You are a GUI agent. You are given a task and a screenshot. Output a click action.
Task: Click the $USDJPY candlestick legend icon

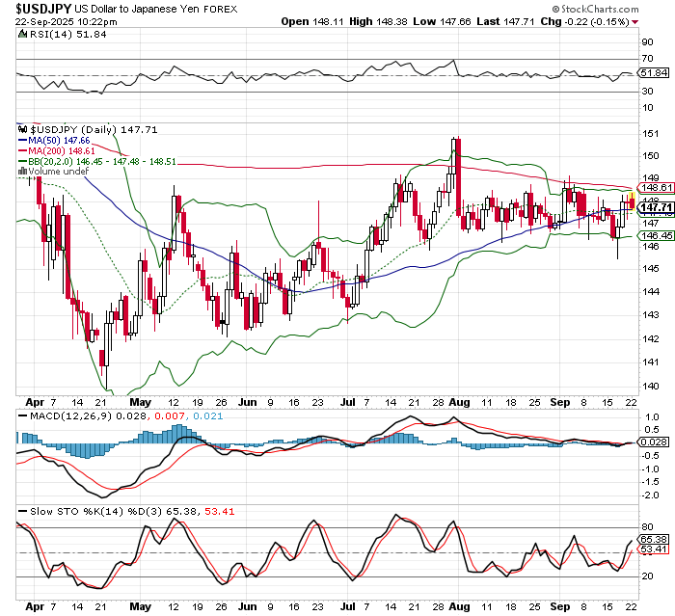(24, 127)
